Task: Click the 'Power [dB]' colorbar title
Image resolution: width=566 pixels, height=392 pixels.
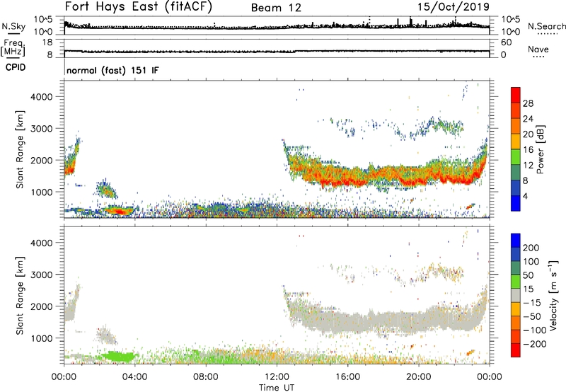Action: click(541, 149)
